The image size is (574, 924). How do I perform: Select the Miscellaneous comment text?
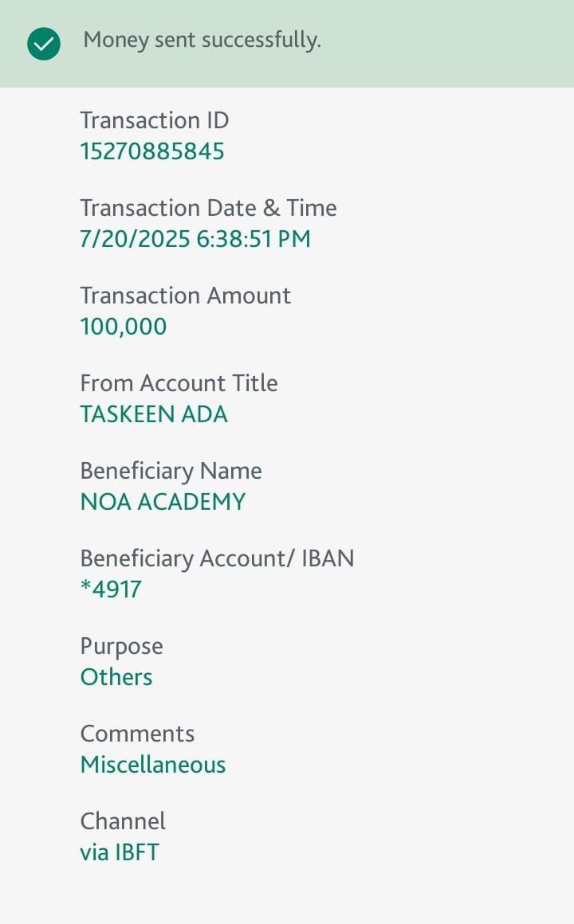pyautogui.click(x=153, y=765)
